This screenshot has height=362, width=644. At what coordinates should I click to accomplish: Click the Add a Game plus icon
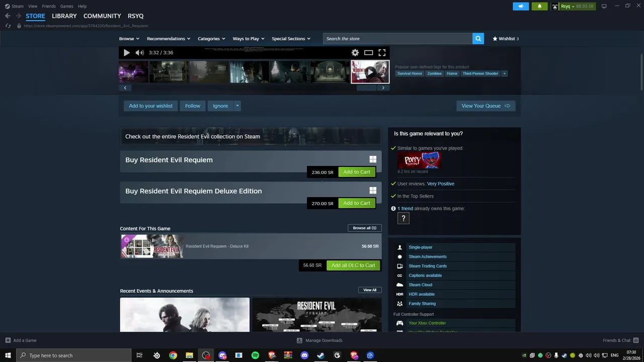[x=8, y=340]
